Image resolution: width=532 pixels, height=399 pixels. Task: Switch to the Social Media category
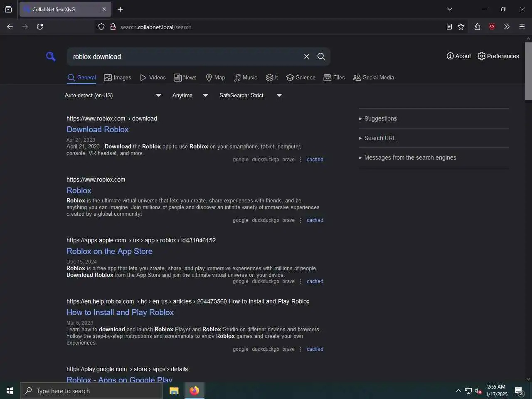(x=373, y=78)
